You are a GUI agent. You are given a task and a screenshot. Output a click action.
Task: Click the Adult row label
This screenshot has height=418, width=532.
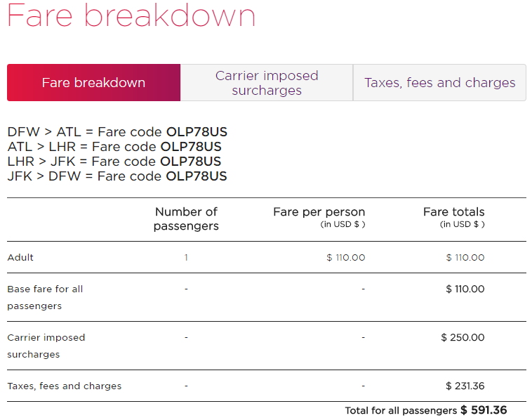click(20, 257)
